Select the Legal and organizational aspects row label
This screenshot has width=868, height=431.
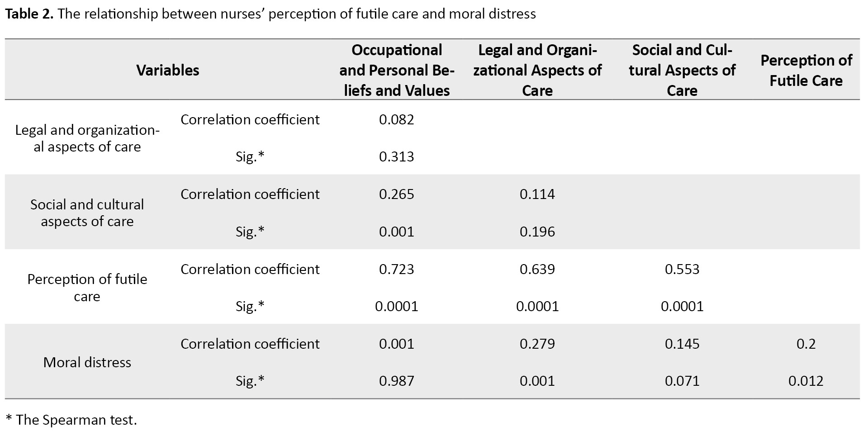coord(87,138)
